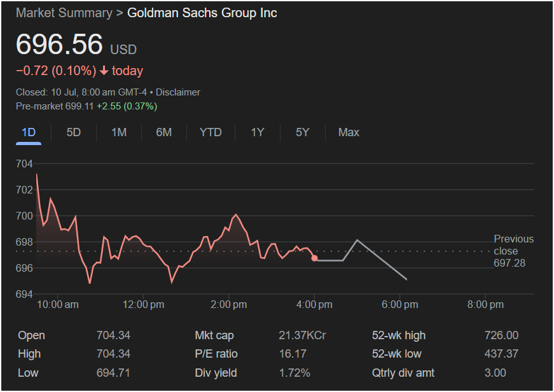Show the 1Y chart range
Screen dimensions: 554x392
[x=258, y=132]
